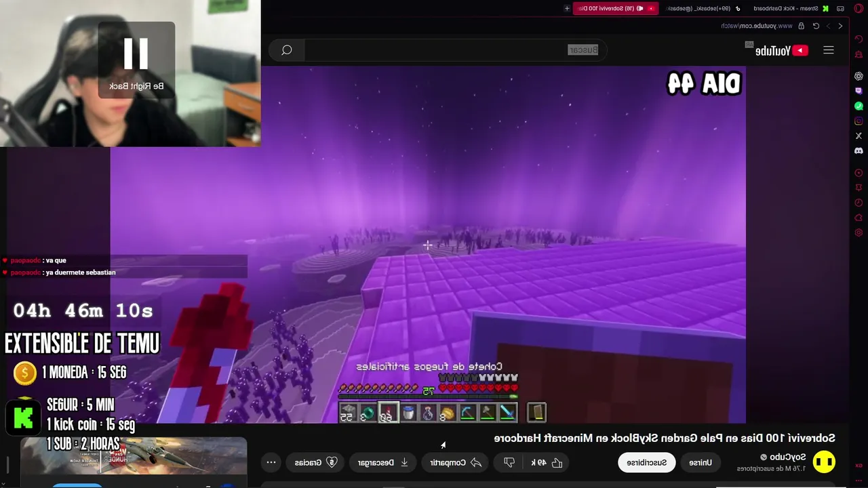868x488 pixels.
Task: Click the Gracias button
Action: tap(315, 462)
